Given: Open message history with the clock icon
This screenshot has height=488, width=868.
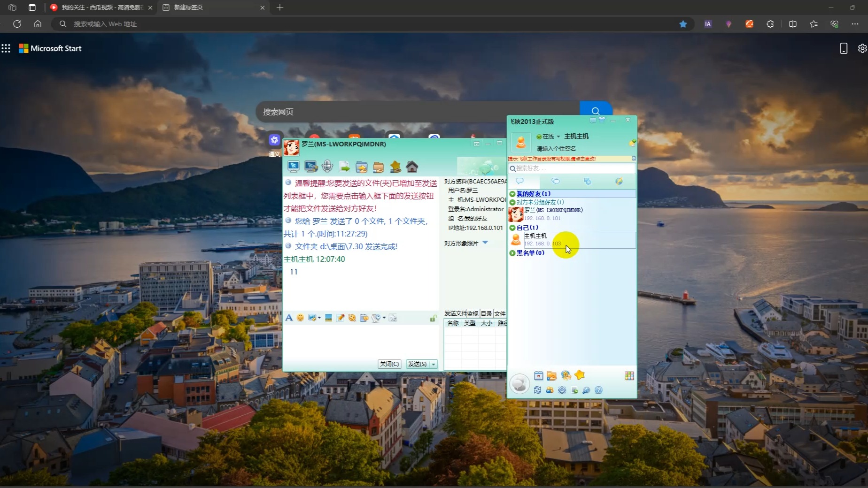Looking at the screenshot, I should [375, 318].
